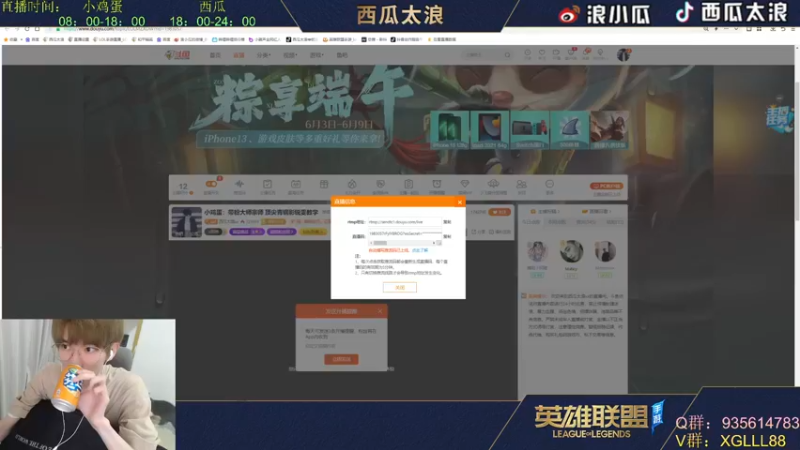
Task: Click the orange button in the lower popup
Action: [x=341, y=359]
